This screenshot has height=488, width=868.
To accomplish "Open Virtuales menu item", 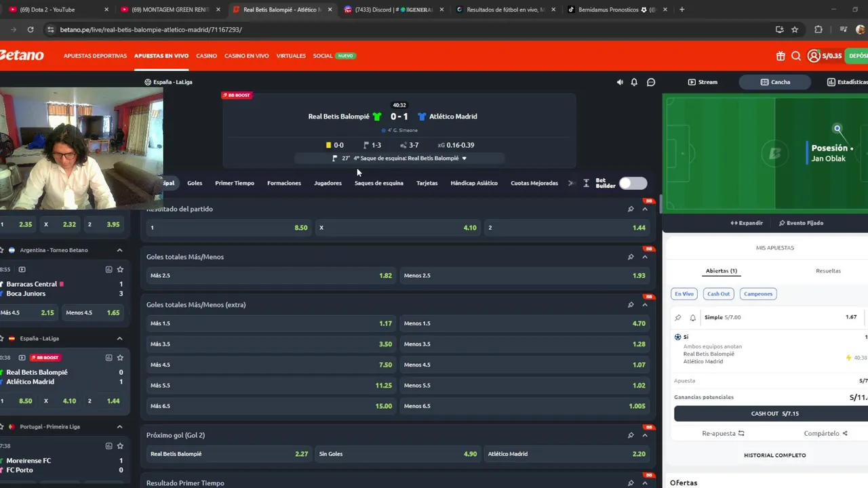I will click(291, 56).
